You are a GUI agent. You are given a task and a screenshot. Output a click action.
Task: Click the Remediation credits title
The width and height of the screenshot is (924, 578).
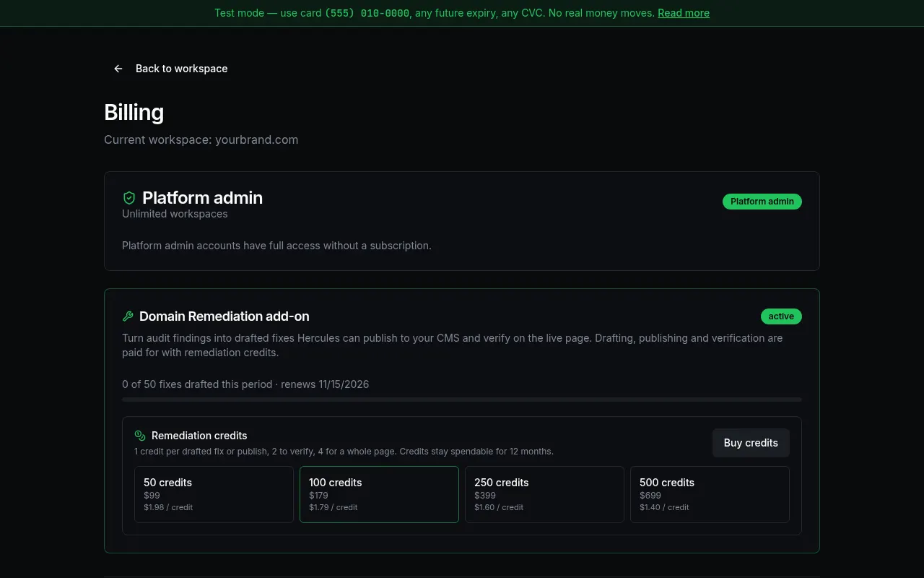[199, 436]
